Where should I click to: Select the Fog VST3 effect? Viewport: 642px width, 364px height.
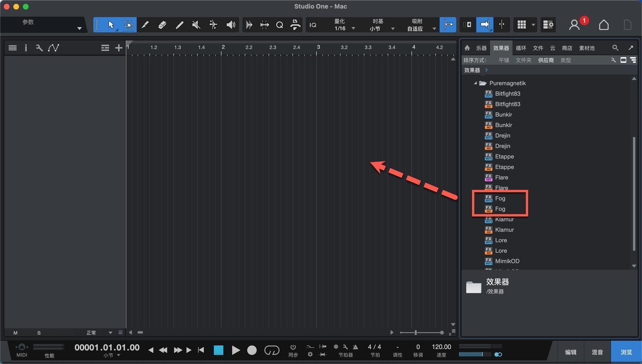(500, 198)
